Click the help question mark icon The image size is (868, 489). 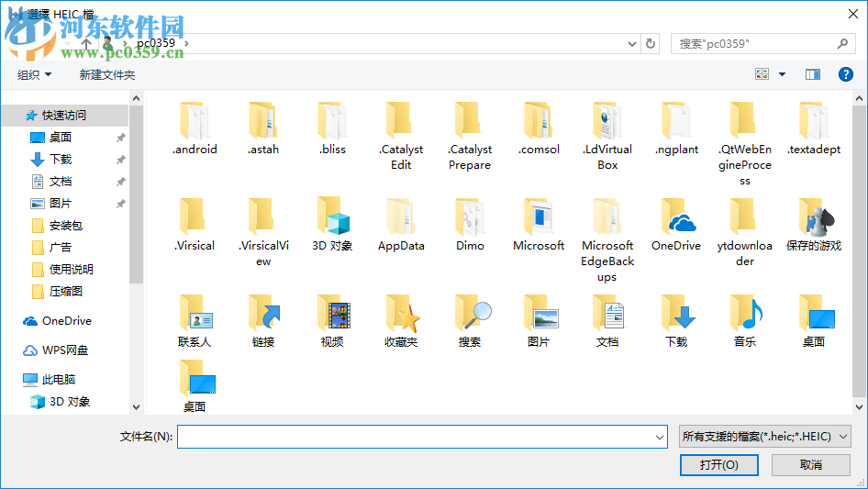tap(845, 74)
